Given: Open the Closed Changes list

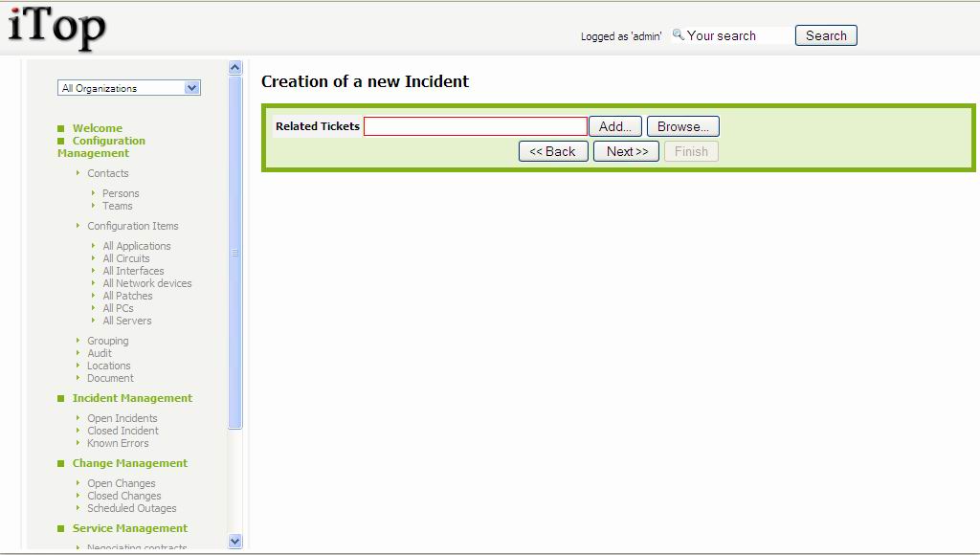Looking at the screenshot, I should [124, 496].
